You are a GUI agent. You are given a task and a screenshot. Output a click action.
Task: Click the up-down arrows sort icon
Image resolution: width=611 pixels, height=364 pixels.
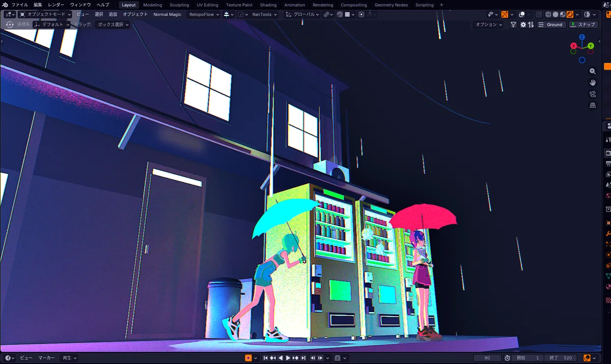pyautogui.click(x=531, y=24)
